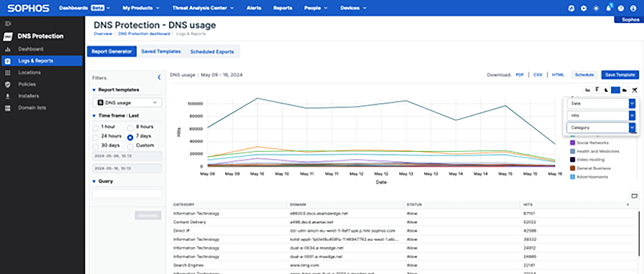The width and height of the screenshot is (644, 274).
Task: Select the Custom time frame radio button
Action: [130, 146]
